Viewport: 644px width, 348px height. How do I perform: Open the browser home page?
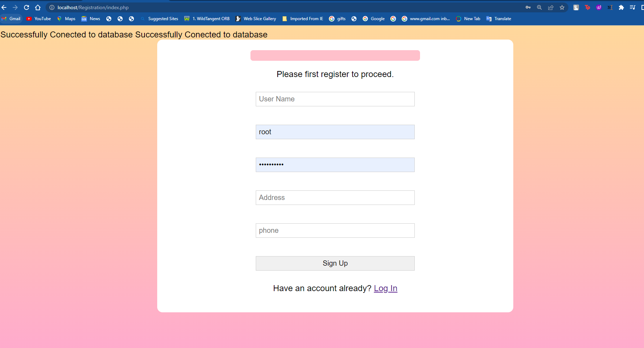click(38, 7)
